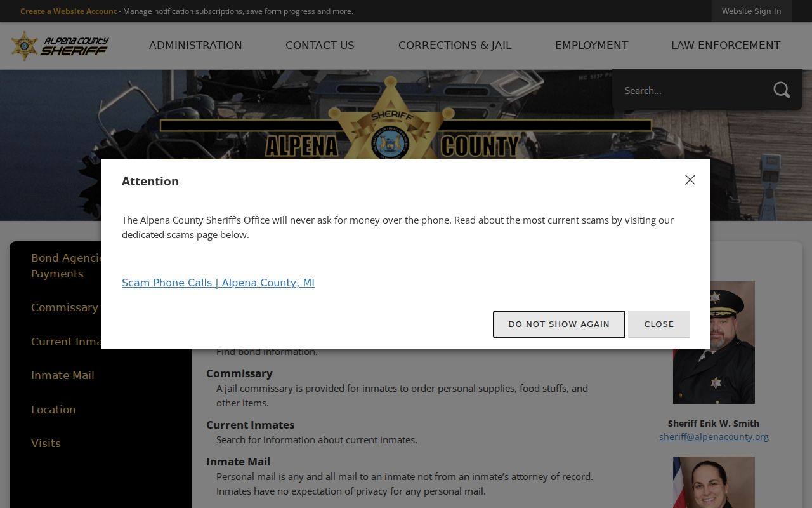Click the Attention dialog title
Screen dimensions: 812x508
[150, 181]
